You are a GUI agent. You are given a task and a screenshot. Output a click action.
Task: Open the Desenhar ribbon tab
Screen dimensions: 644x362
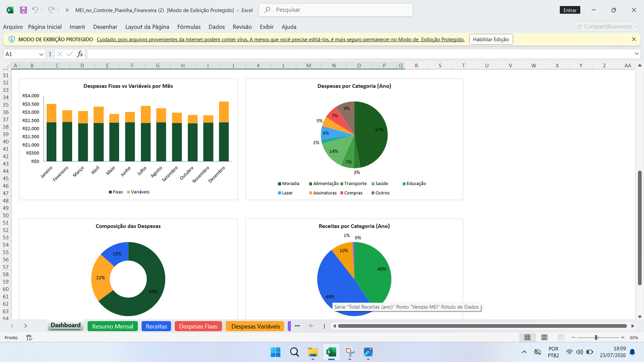105,27
